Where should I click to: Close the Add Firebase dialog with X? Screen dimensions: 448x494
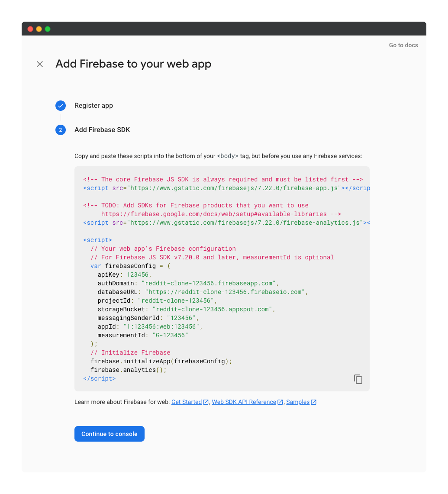pos(40,65)
